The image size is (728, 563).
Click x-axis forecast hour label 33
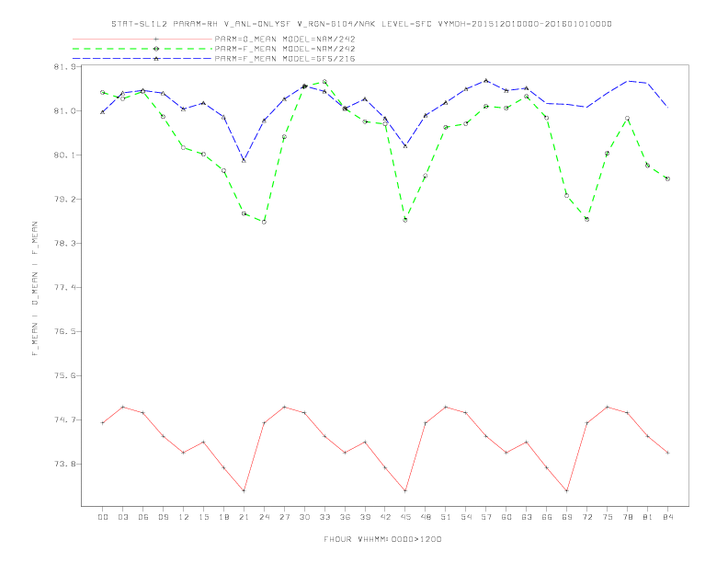pyautogui.click(x=324, y=517)
